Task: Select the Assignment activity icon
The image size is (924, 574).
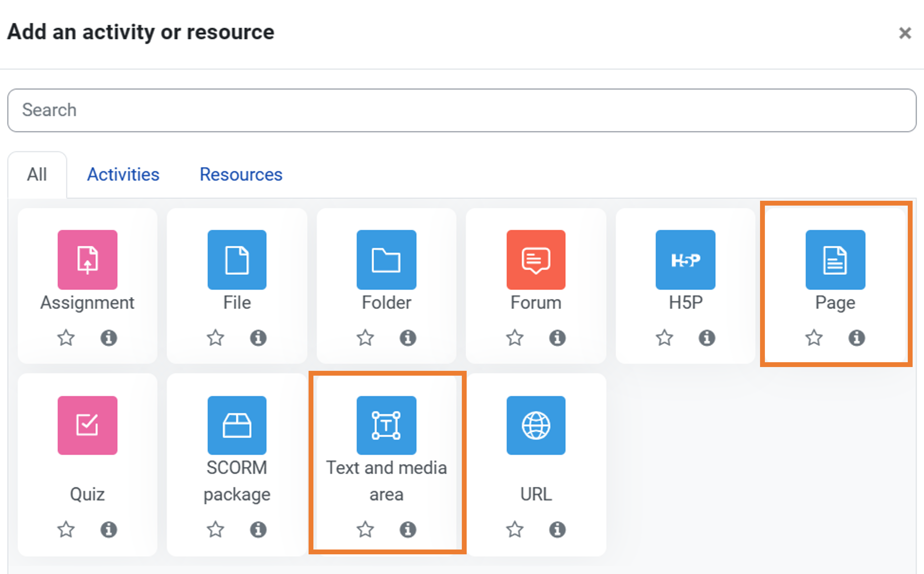Action: pos(87,260)
